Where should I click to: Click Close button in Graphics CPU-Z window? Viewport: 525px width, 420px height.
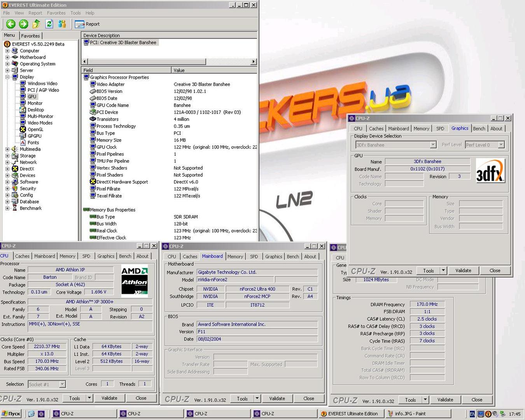pyautogui.click(x=495, y=271)
